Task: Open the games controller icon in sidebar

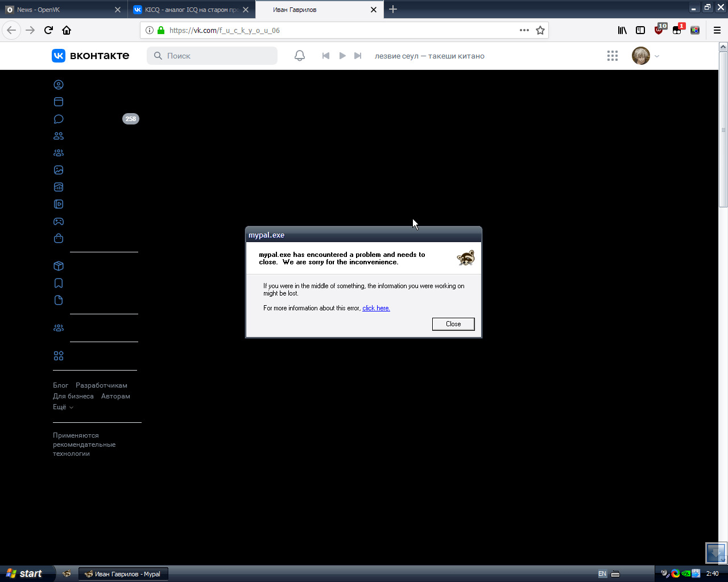Action: tap(59, 221)
